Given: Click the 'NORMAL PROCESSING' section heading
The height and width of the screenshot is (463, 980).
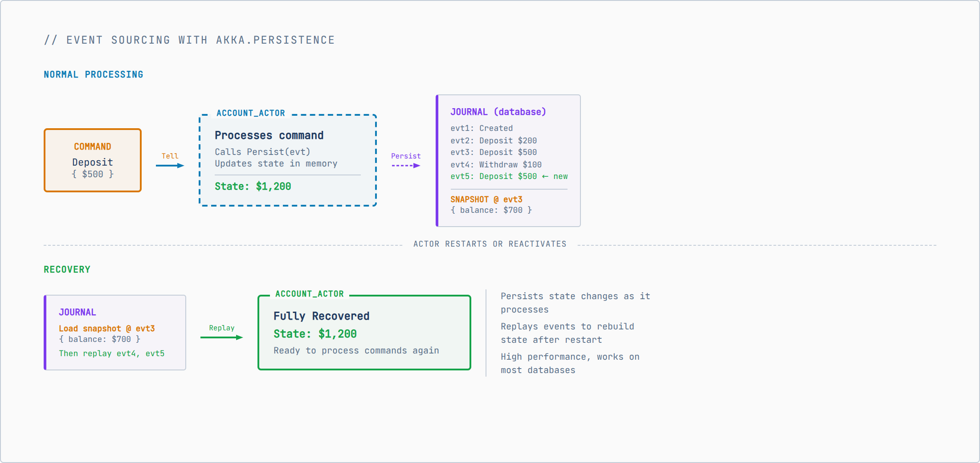Looking at the screenshot, I should [94, 74].
